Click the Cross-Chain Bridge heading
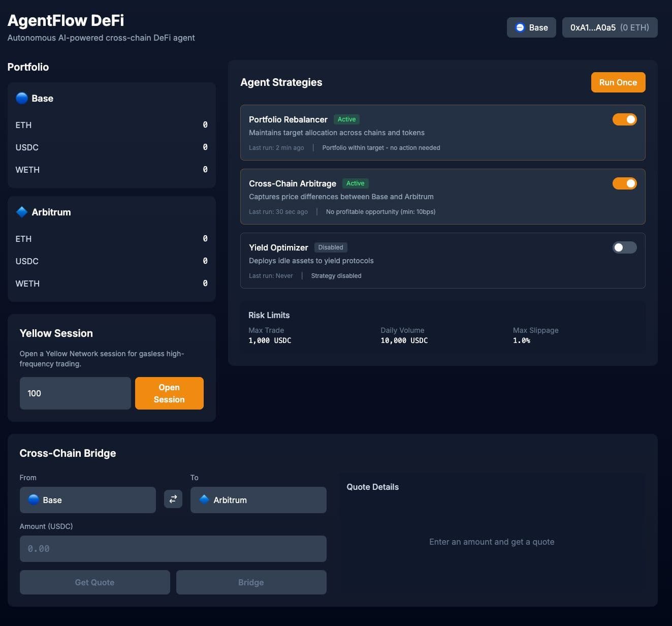Screen dimensions: 672x626 (x=68, y=453)
